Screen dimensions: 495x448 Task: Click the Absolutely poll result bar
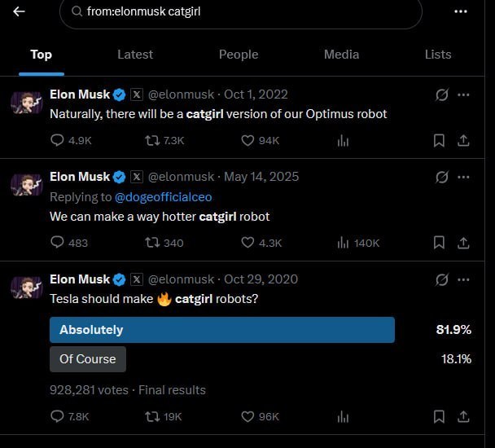pos(221,330)
